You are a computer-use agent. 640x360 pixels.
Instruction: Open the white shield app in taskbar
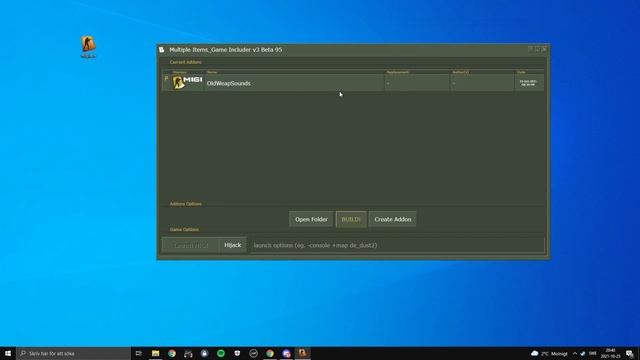[237, 353]
